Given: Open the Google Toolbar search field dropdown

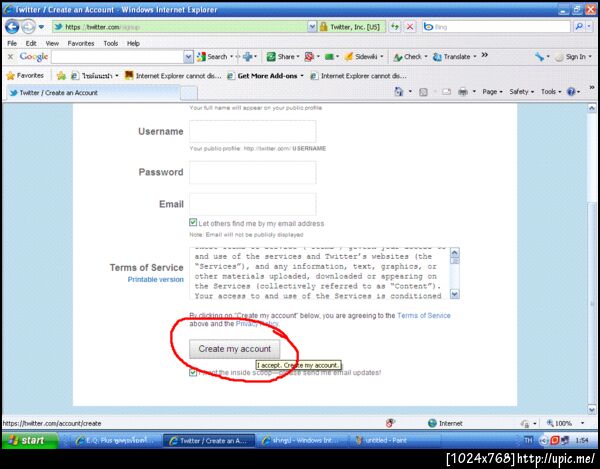Looking at the screenshot, I should click(x=188, y=57).
